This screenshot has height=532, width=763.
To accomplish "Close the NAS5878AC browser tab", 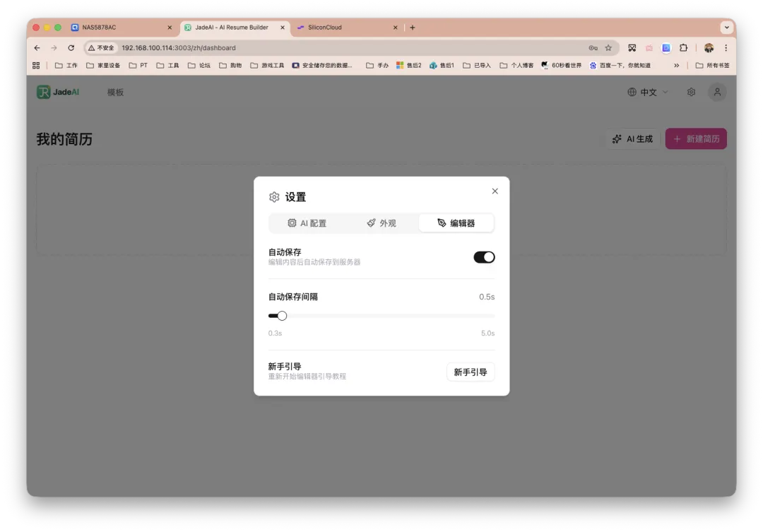I will 170,28.
